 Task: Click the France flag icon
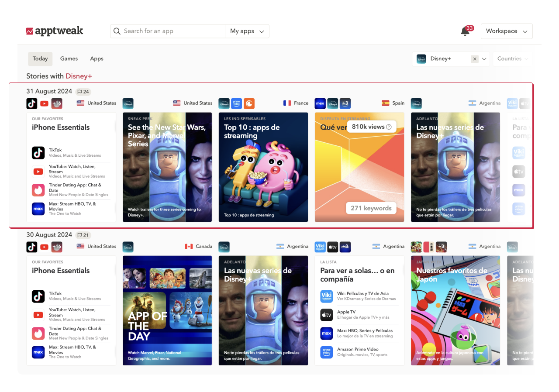(x=287, y=103)
